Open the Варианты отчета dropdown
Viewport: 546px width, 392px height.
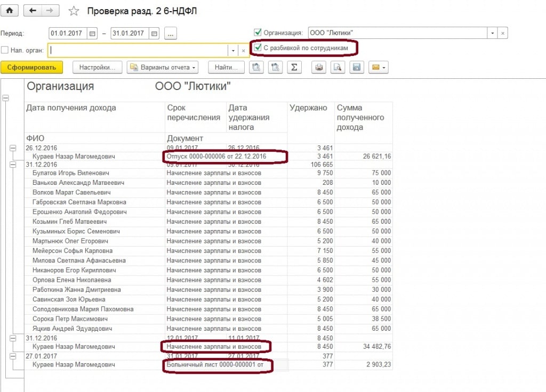[162, 68]
